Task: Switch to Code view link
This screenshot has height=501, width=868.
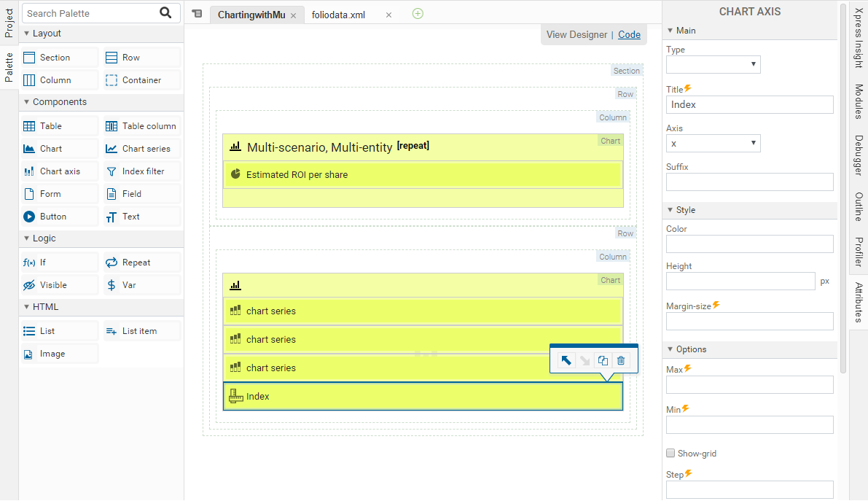Action: pos(629,35)
